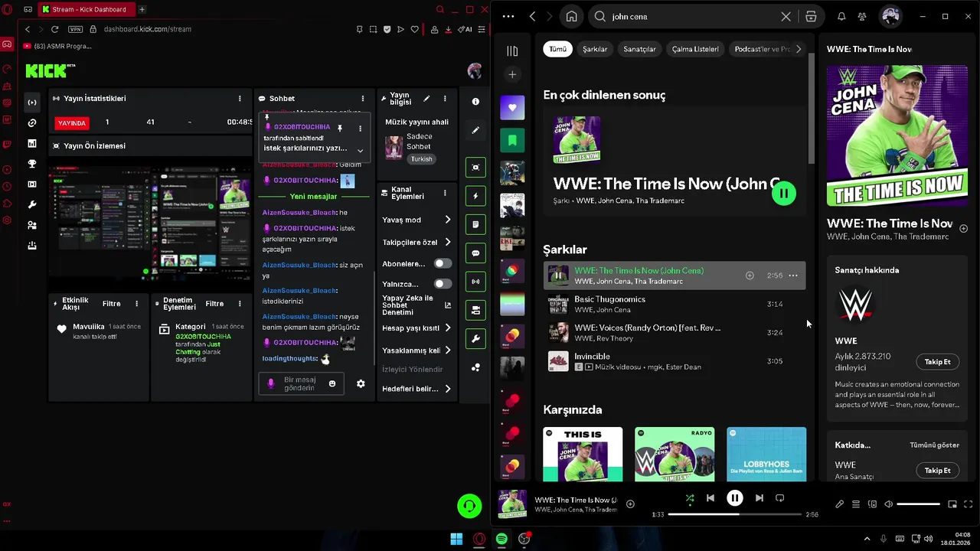Open Spotify friends activity icon

coord(862,16)
